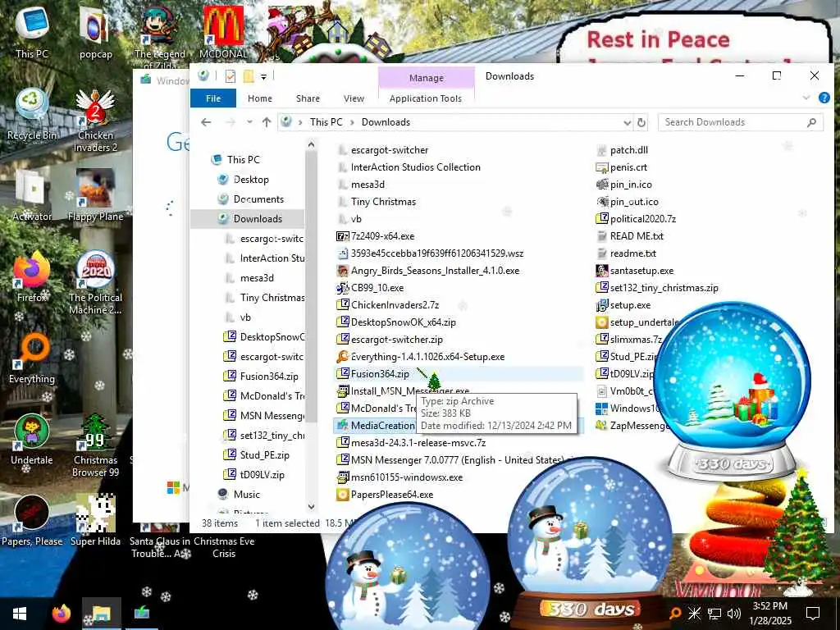Open the Everything desktop shortcut
Screen dimensions: 840x630
tap(32, 358)
